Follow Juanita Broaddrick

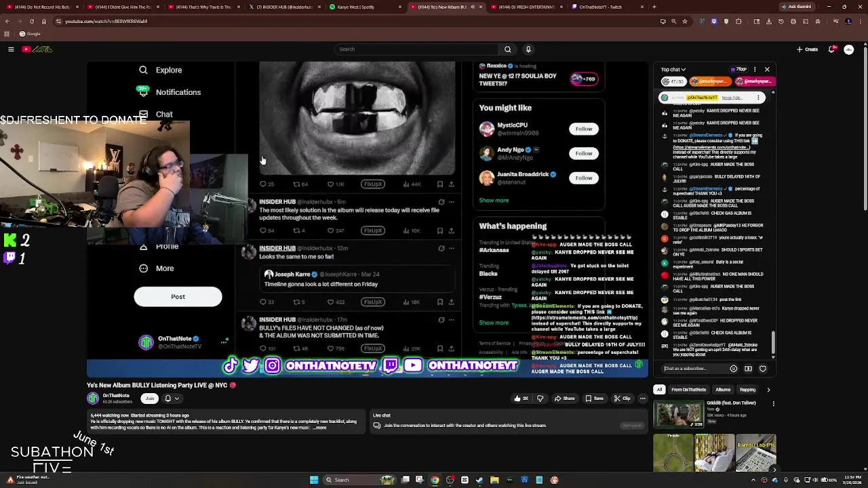pos(584,178)
